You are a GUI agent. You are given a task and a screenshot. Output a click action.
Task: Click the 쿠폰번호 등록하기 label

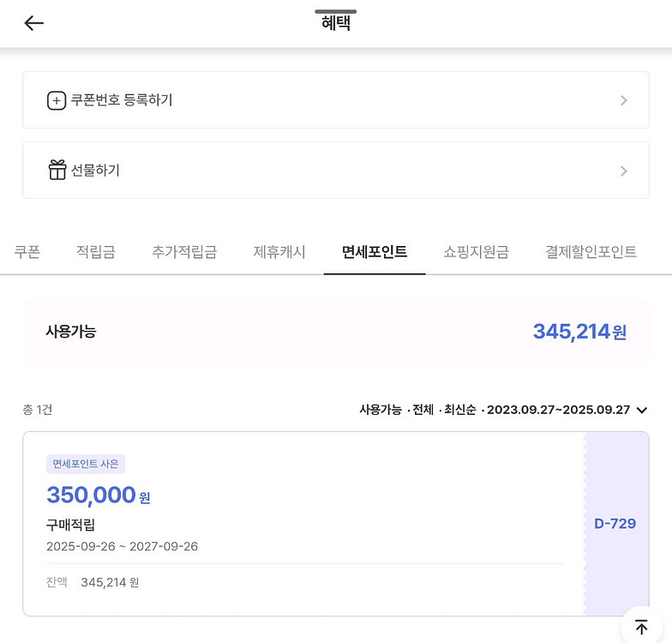point(122,100)
